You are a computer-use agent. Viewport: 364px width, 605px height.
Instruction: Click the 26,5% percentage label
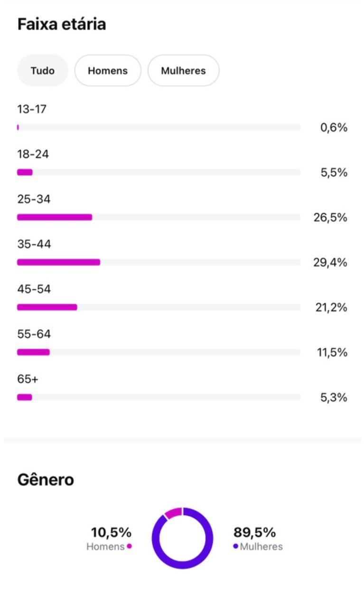[330, 217]
